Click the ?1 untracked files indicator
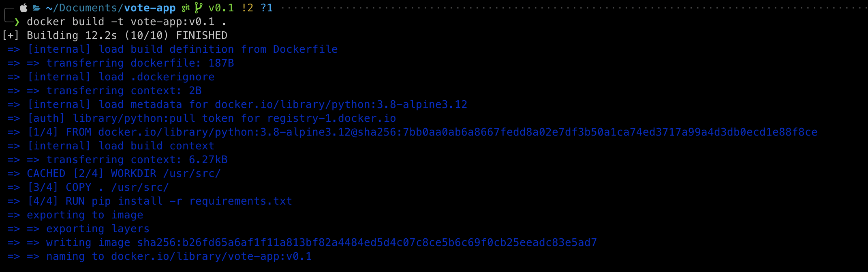868x272 pixels. 267,8
